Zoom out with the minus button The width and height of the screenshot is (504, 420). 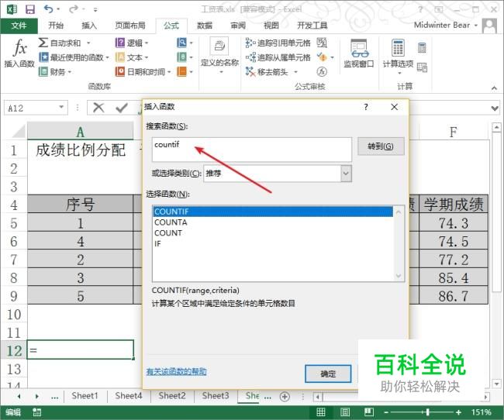386,412
